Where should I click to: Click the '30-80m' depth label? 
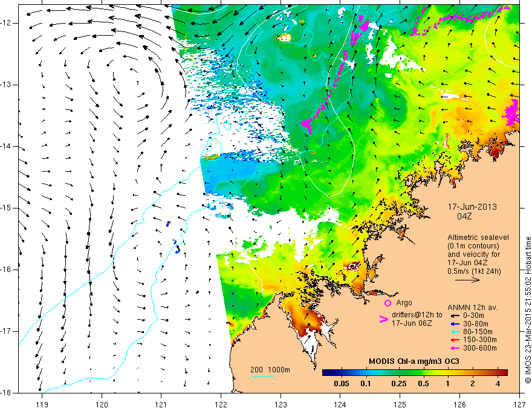(x=476, y=324)
